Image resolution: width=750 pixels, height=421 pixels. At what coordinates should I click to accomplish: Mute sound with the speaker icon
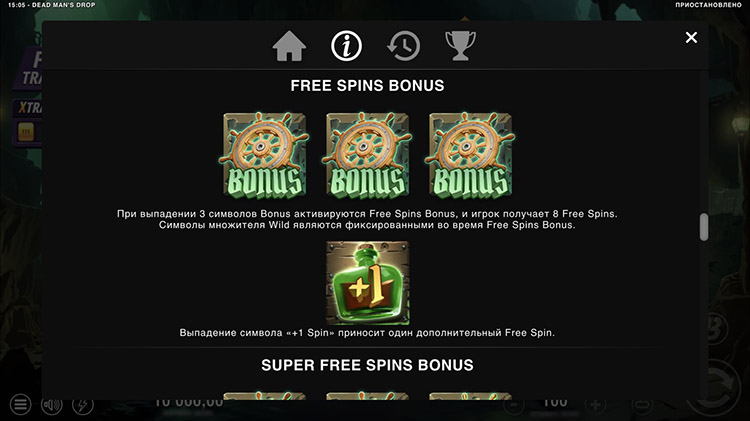point(52,405)
